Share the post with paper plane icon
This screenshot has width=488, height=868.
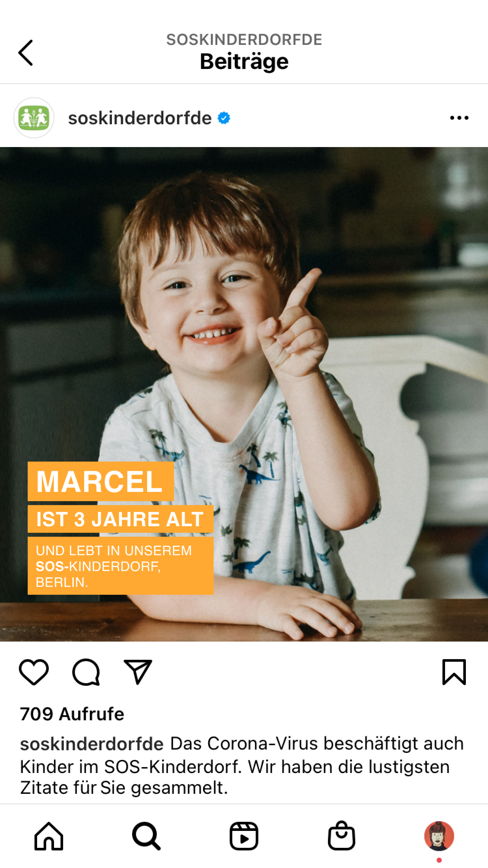(x=138, y=672)
